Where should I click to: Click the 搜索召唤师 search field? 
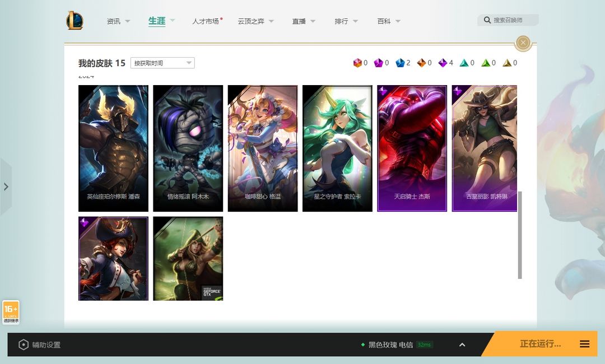click(508, 20)
